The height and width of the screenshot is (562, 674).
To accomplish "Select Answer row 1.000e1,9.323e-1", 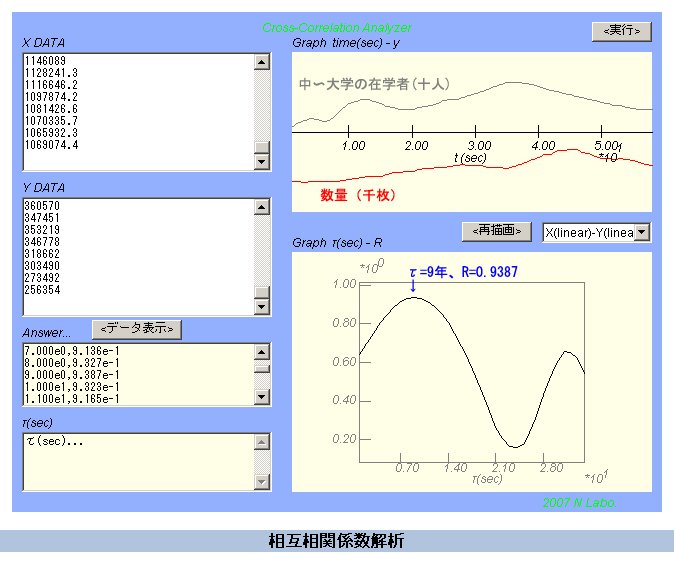I will click(x=72, y=387).
